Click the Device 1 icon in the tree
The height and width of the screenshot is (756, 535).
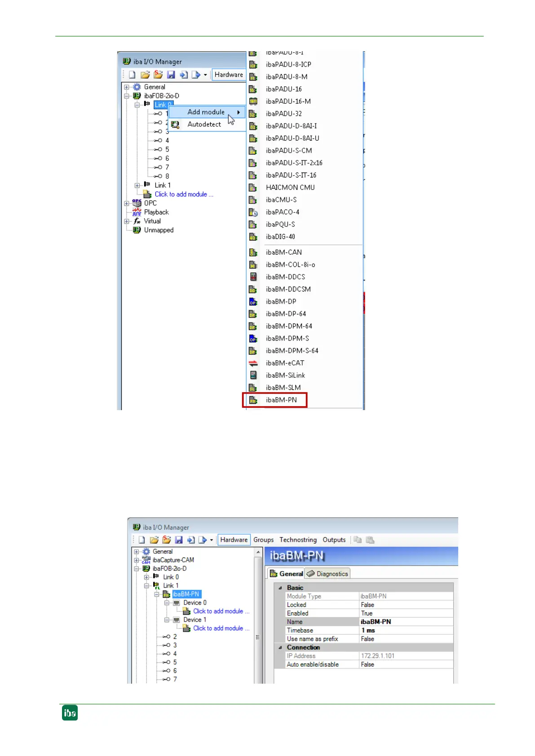point(177,620)
